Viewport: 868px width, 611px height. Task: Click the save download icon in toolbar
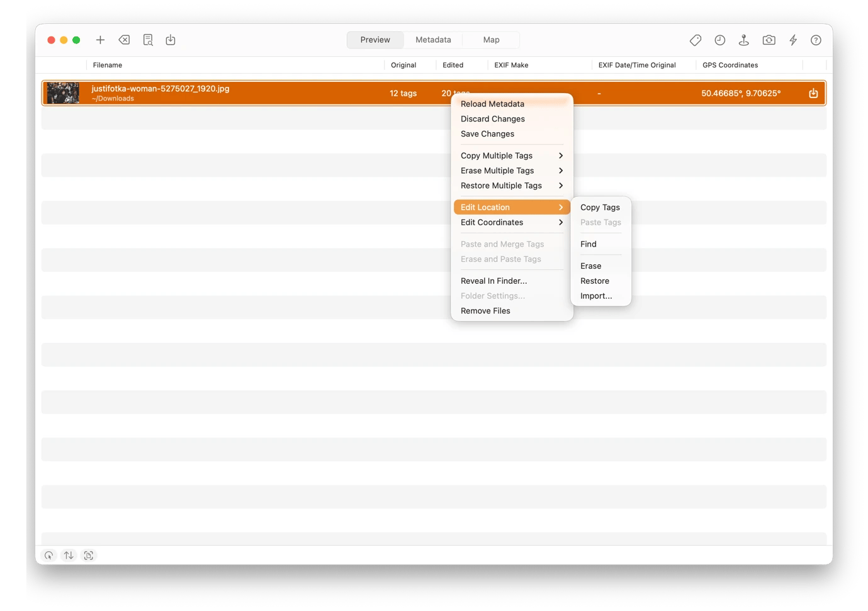click(171, 40)
